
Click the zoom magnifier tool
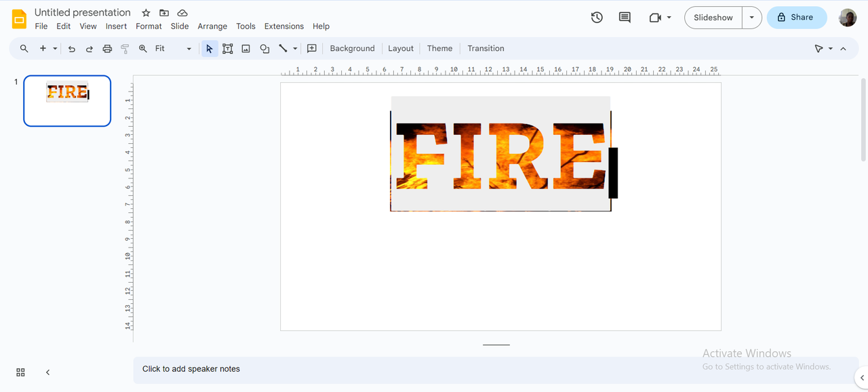click(x=142, y=49)
